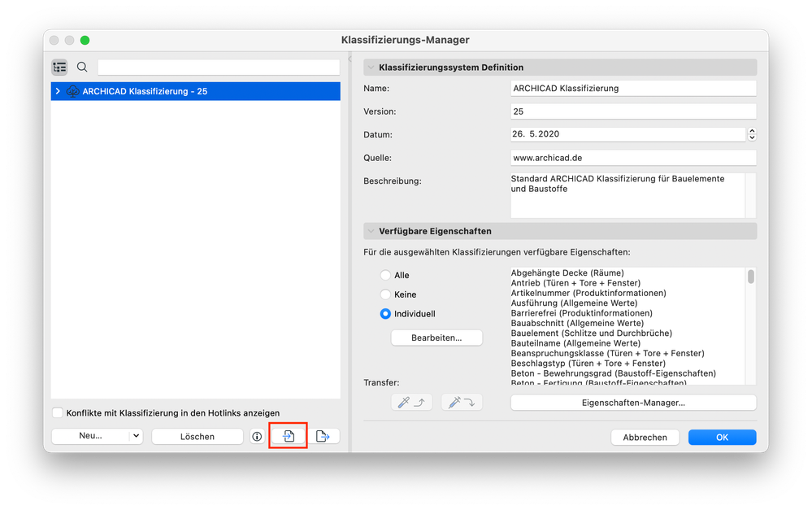Image resolution: width=812 pixels, height=510 pixels.
Task: Click the info icon button
Action: [x=257, y=437]
